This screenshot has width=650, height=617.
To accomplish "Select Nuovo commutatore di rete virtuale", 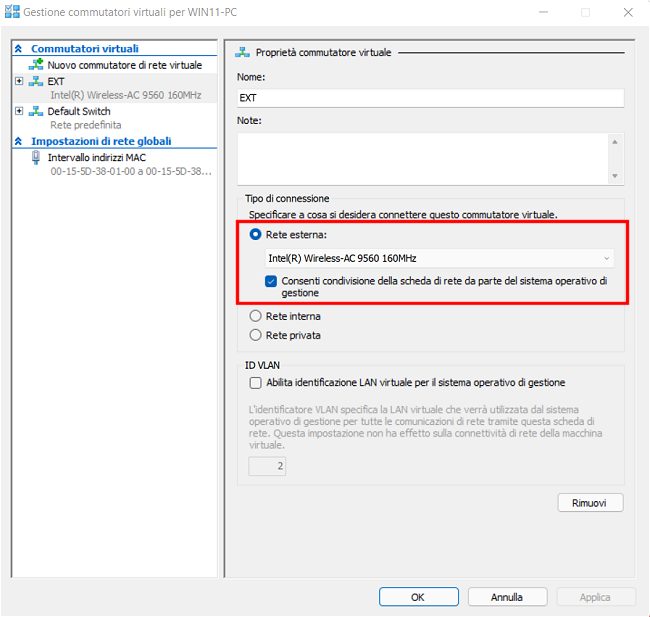I will [x=124, y=65].
